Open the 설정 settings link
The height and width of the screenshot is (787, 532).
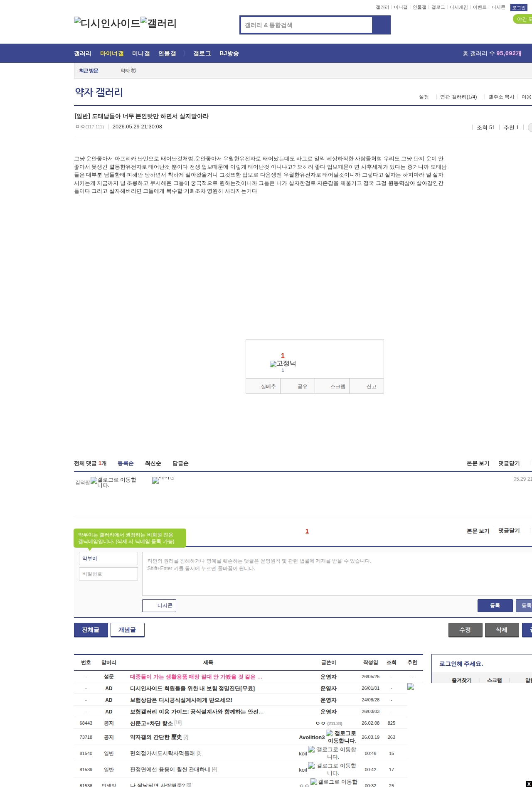[x=424, y=97]
